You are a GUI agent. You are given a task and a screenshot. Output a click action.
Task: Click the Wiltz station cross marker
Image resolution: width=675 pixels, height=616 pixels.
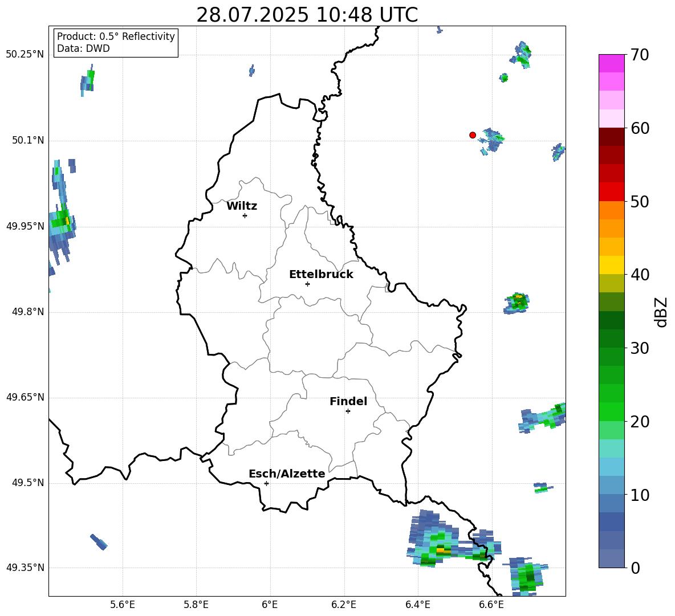click(245, 215)
